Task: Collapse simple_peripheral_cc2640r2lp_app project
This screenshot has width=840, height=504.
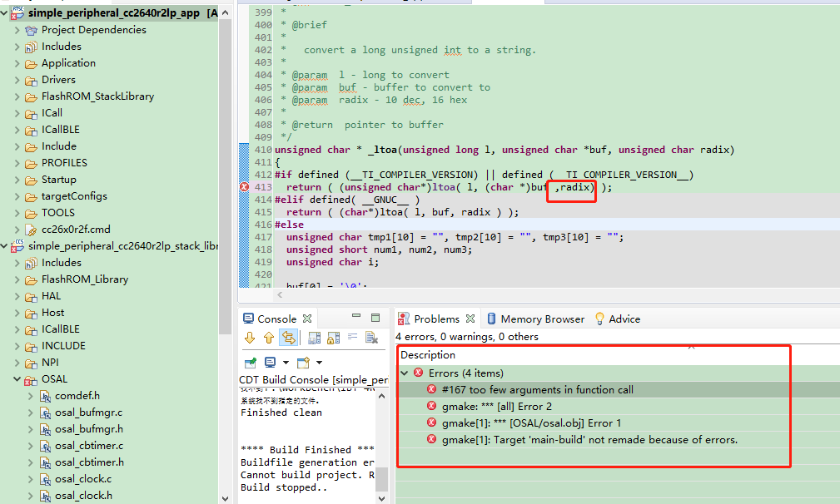Action: [4, 12]
